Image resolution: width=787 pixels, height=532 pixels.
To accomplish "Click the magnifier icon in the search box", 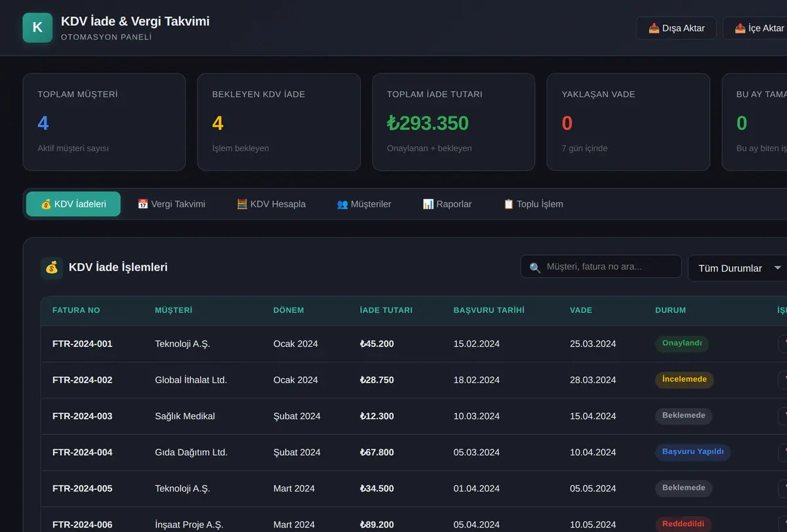I will point(535,267).
